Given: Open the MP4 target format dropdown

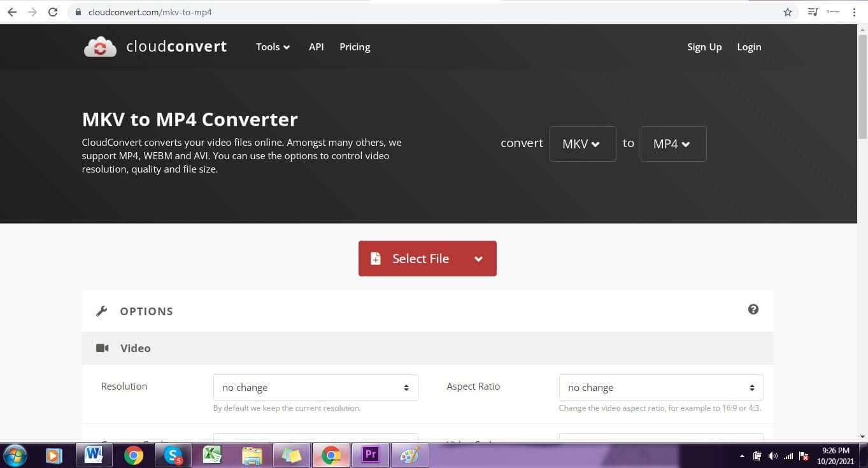Looking at the screenshot, I should tap(673, 144).
